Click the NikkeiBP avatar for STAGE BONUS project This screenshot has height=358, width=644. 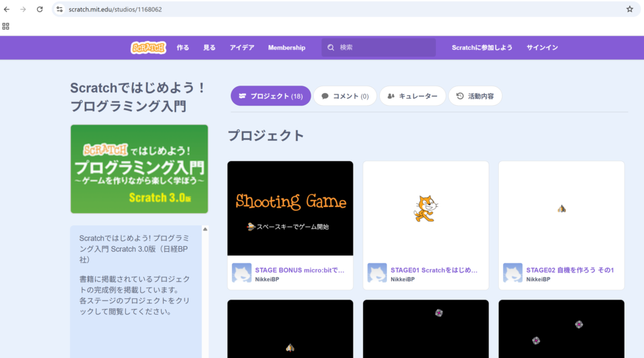241,273
